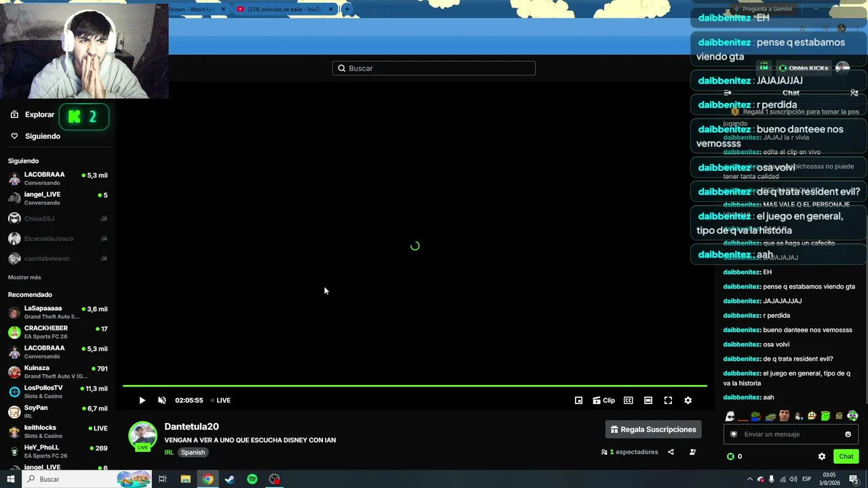Focus the Buscar search field on Kick
The image size is (868, 488).
[434, 68]
